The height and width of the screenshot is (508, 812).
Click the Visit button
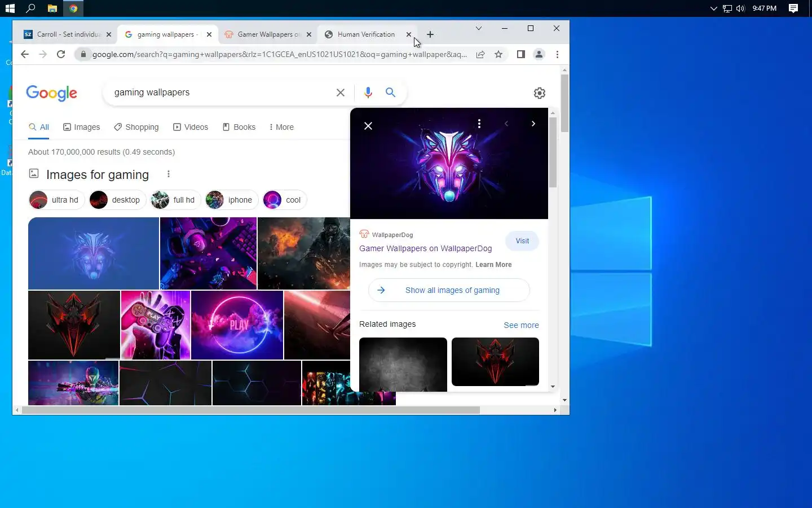coord(522,241)
